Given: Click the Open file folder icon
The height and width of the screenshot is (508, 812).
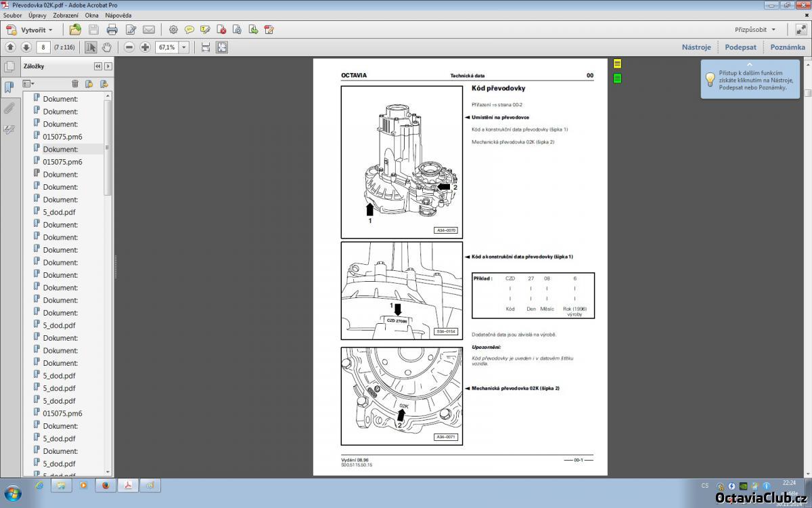Looking at the screenshot, I should click(x=75, y=30).
